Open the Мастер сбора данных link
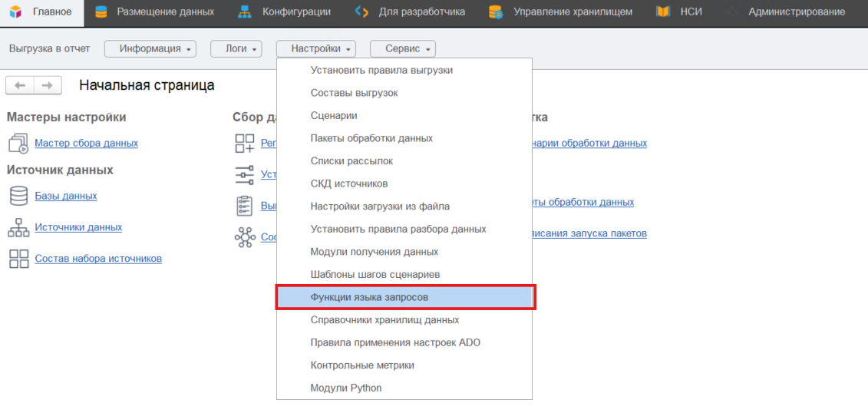868x413 pixels. click(86, 143)
